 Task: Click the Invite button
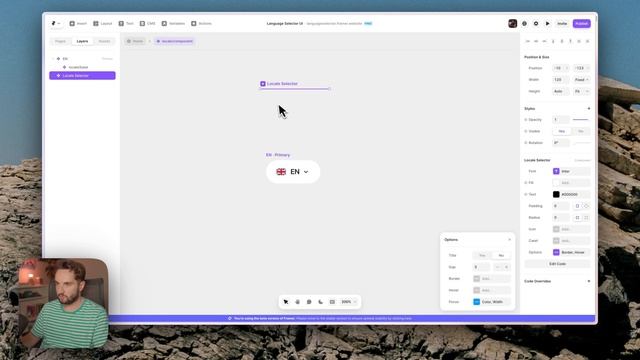(562, 24)
